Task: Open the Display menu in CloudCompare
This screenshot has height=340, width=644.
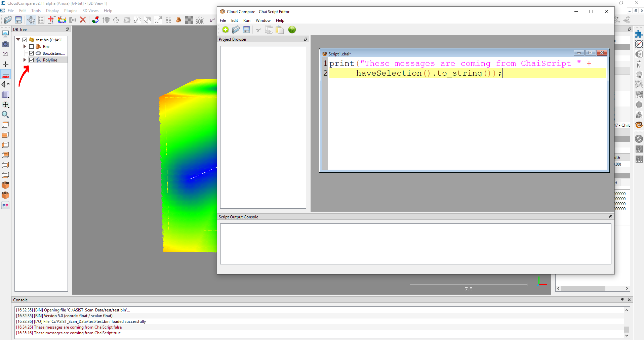Action: point(52,11)
